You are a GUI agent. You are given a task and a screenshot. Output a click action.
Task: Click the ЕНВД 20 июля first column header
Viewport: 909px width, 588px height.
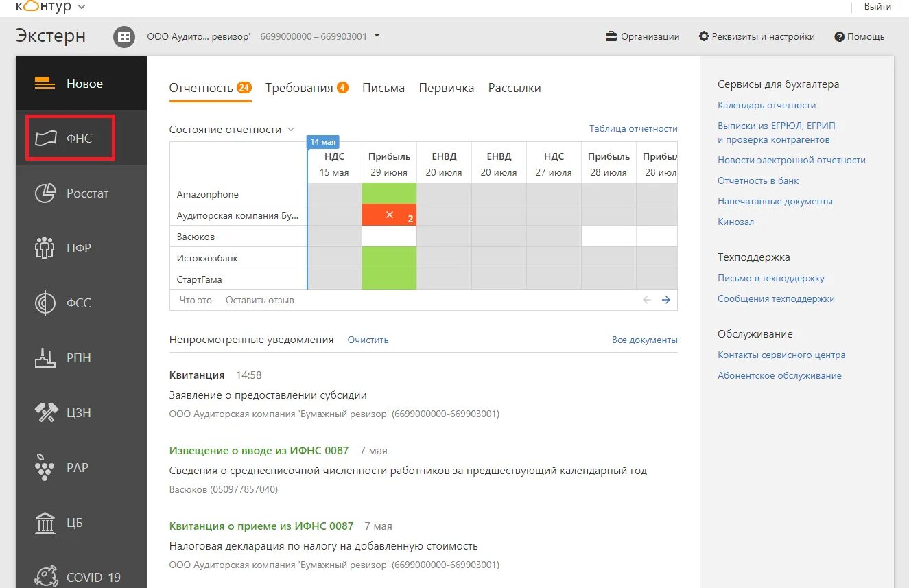pyautogui.click(x=444, y=164)
